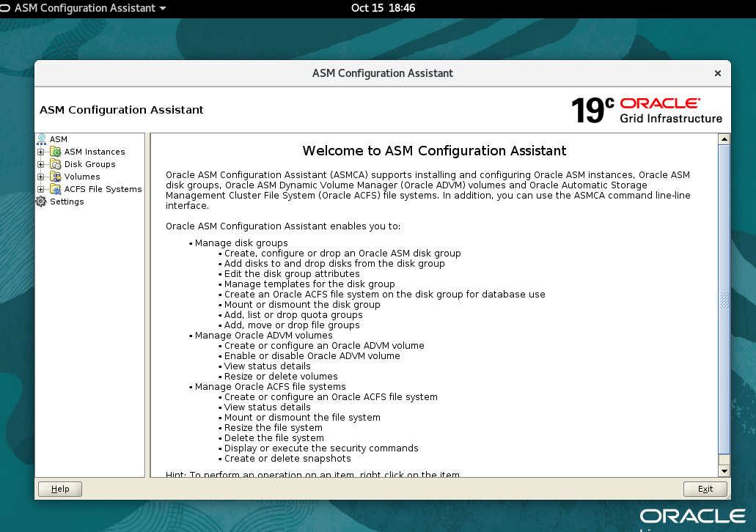
Task: Click the 'Manage Oracle ADVM volumes' bullet
Action: (x=264, y=336)
